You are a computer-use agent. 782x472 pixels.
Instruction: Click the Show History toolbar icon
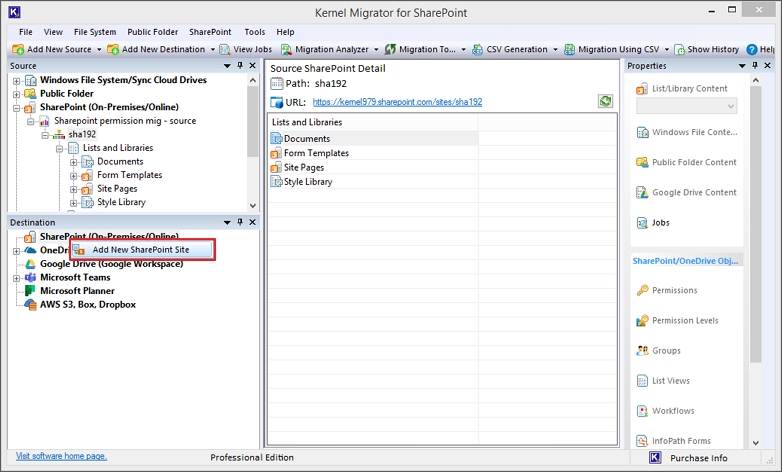pyautogui.click(x=679, y=49)
